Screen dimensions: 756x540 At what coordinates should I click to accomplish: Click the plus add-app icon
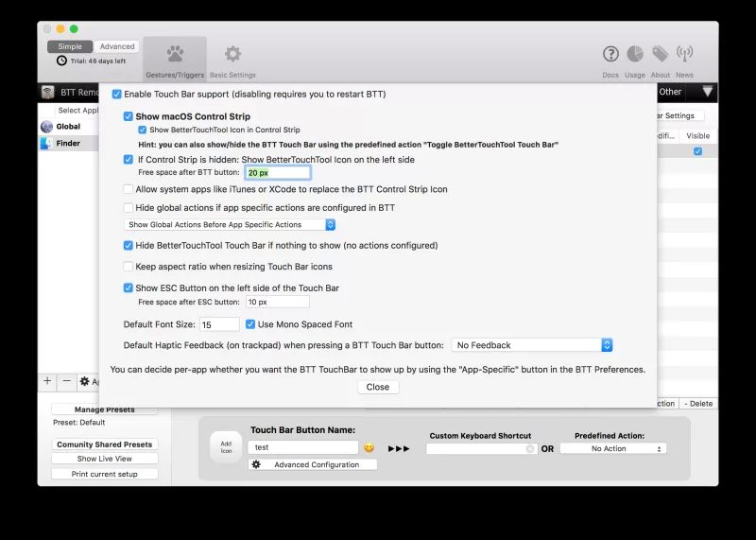click(47, 381)
